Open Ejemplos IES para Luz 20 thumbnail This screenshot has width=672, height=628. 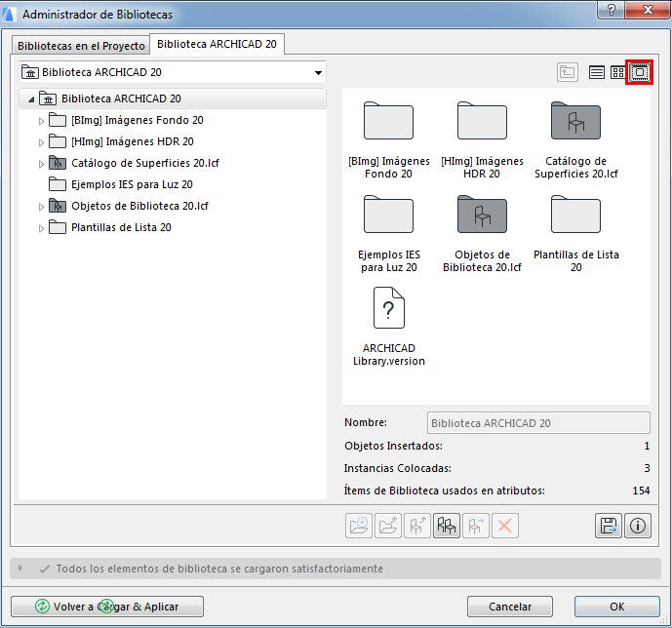coord(388,215)
